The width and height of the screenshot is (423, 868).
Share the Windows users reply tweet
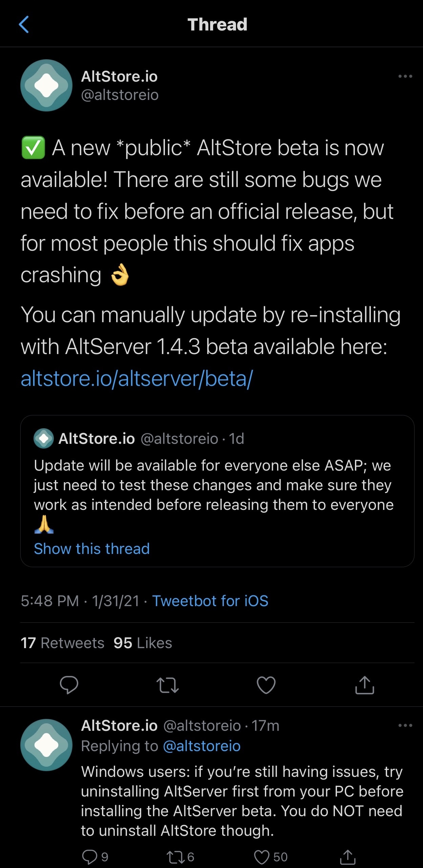(x=347, y=857)
